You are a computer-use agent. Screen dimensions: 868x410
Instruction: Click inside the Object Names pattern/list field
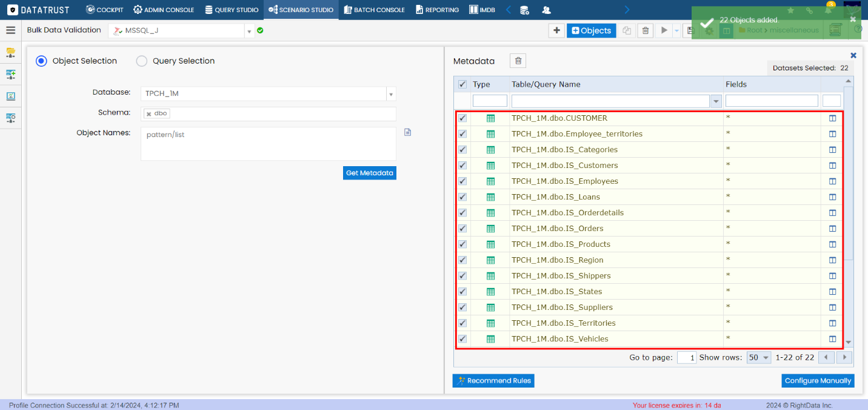(268, 143)
